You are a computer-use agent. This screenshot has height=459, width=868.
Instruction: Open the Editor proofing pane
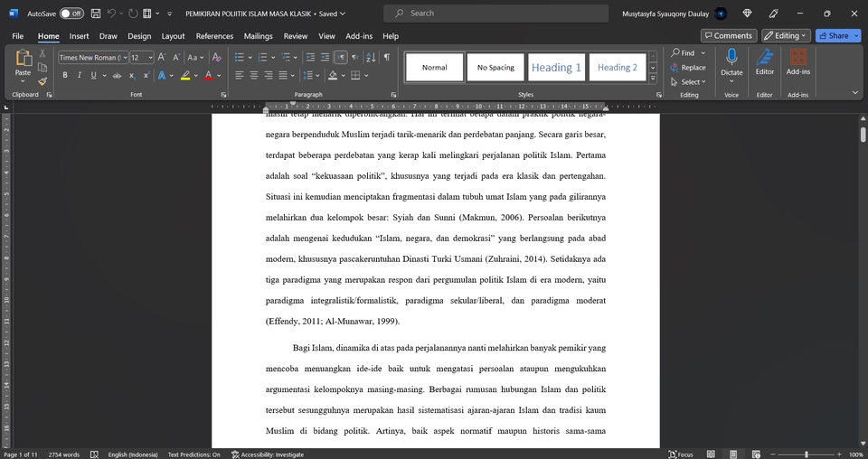pyautogui.click(x=765, y=56)
